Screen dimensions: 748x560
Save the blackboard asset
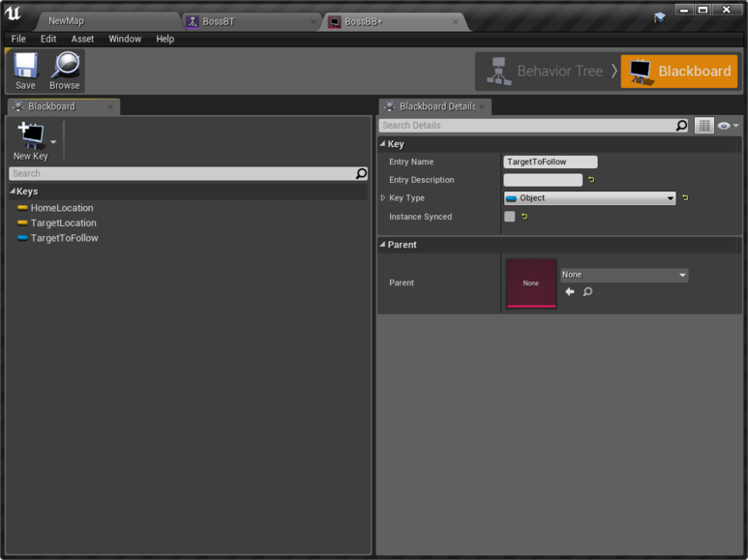[x=25, y=71]
